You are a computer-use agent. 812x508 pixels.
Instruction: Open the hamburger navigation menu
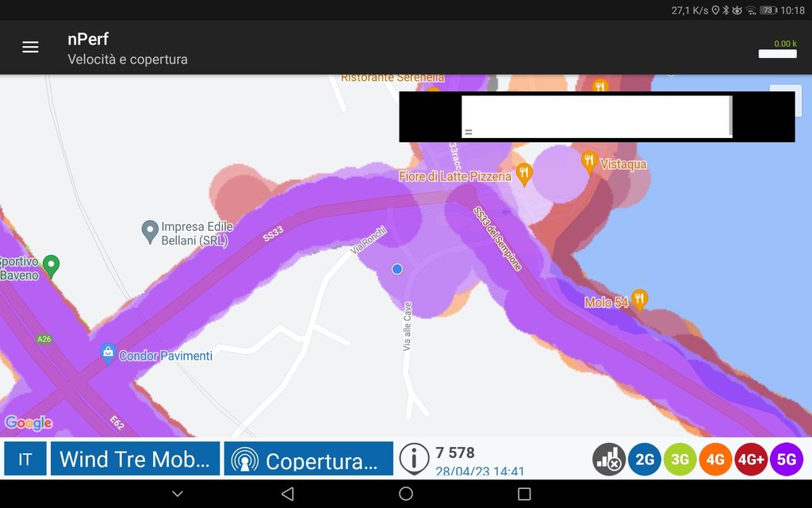(x=30, y=47)
